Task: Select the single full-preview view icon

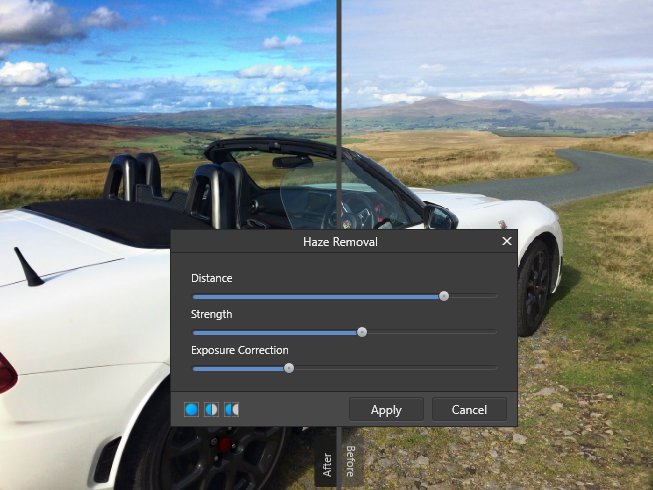Action: click(191, 410)
